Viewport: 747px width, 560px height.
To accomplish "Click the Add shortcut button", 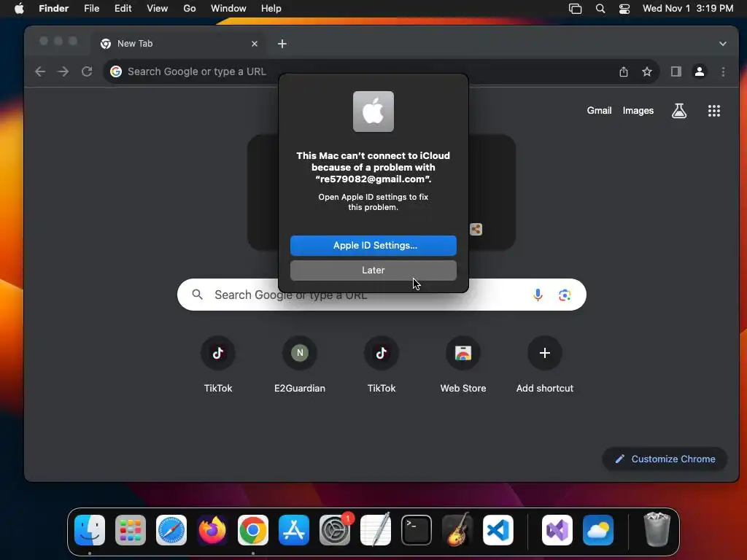I will pos(544,365).
